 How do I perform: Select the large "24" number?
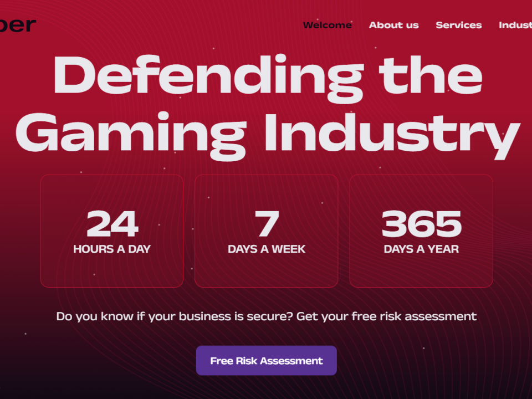112,224
